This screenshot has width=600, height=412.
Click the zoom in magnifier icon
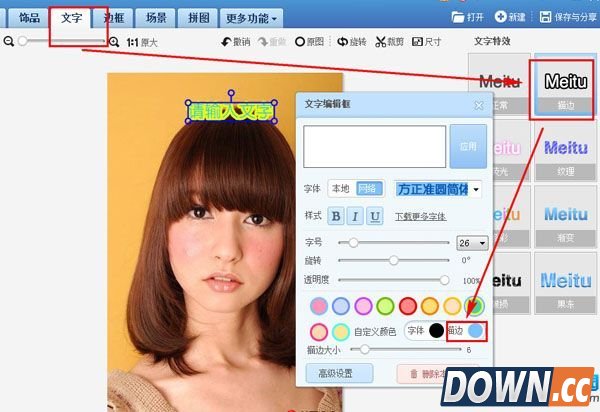pos(114,42)
